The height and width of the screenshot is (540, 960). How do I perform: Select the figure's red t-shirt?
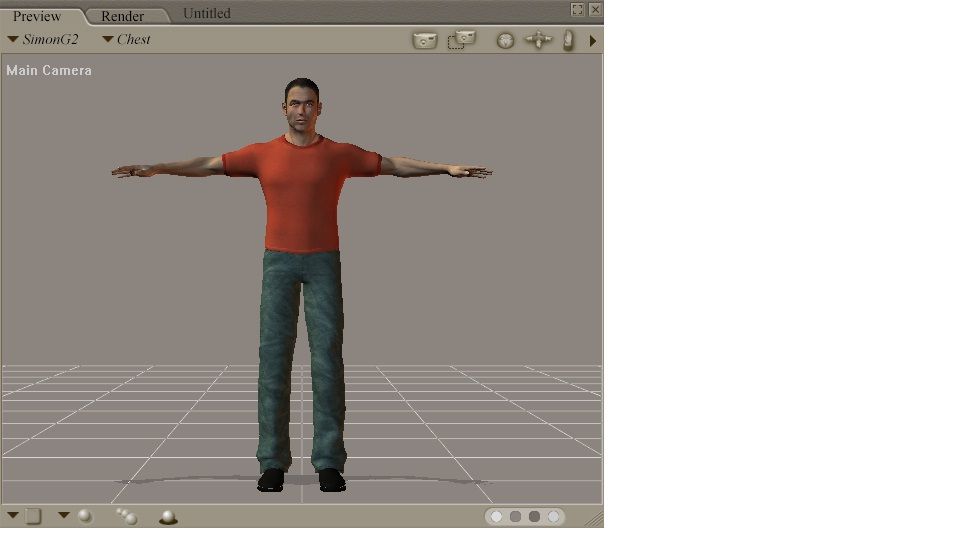coord(301,193)
